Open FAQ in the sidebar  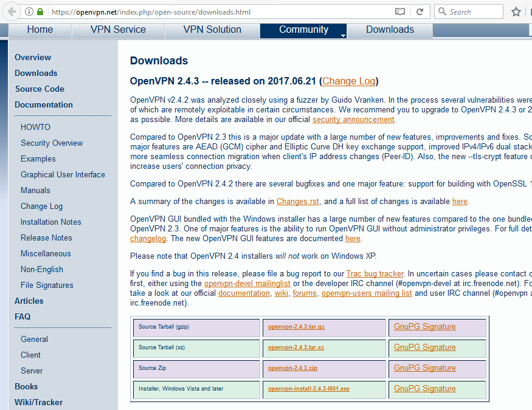point(22,317)
